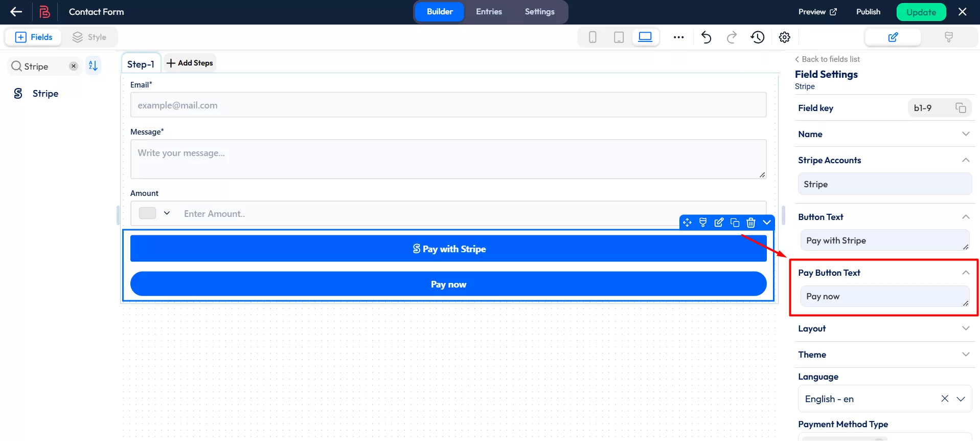
Task: Open the Entries tab
Action: click(x=489, y=12)
